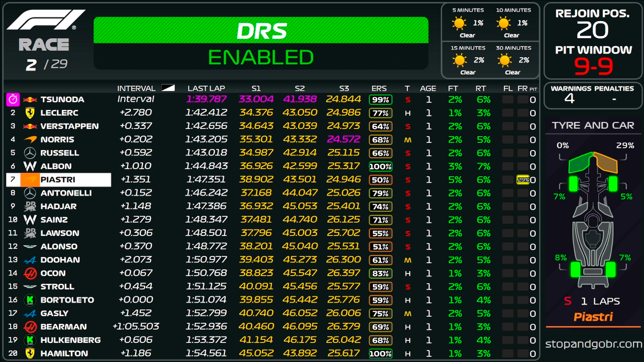Select the AGE column header
This screenshot has height=362, width=644.
coord(428,88)
